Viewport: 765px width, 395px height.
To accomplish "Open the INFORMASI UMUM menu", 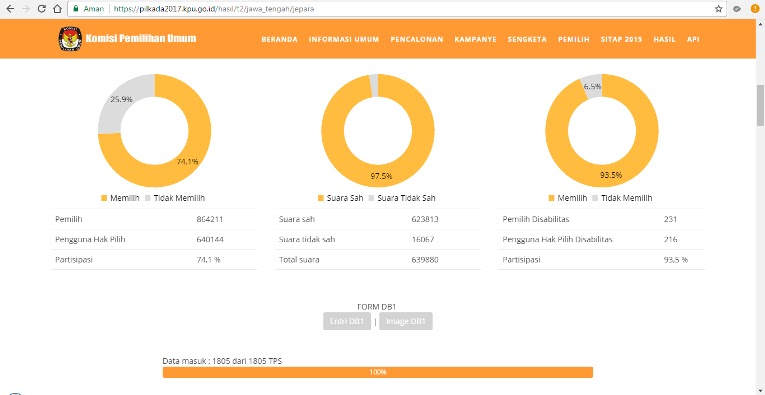I will pyautogui.click(x=344, y=40).
